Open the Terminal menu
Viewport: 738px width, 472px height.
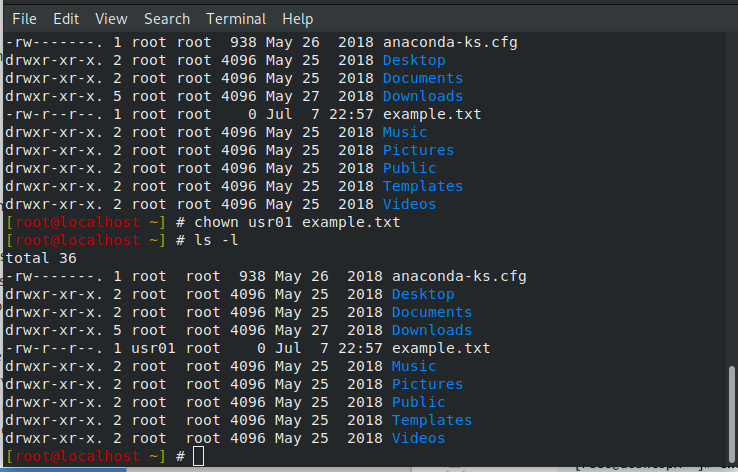pos(236,19)
